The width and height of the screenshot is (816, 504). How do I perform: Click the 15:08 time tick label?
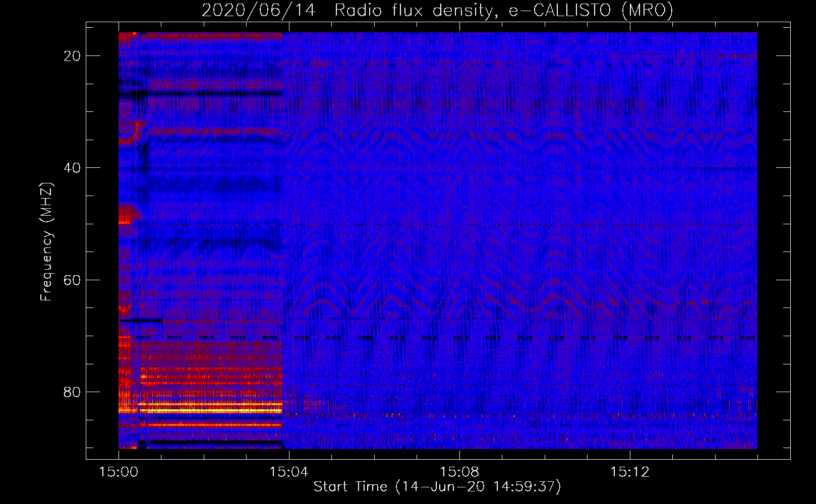(459, 472)
